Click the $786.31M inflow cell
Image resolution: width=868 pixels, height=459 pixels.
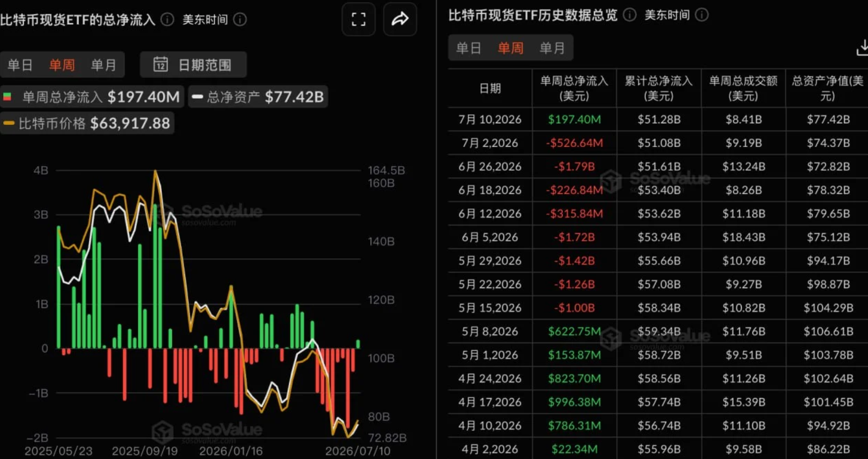(x=574, y=426)
